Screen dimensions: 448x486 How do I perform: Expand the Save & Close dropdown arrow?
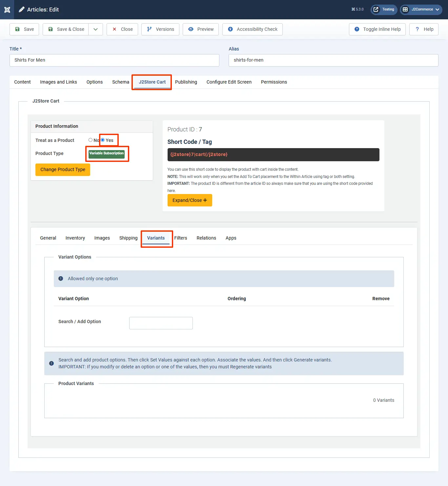95,29
